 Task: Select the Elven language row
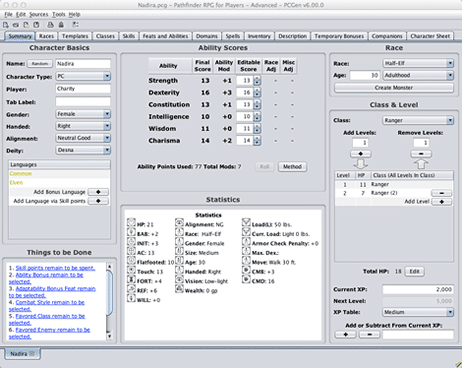(x=59, y=183)
